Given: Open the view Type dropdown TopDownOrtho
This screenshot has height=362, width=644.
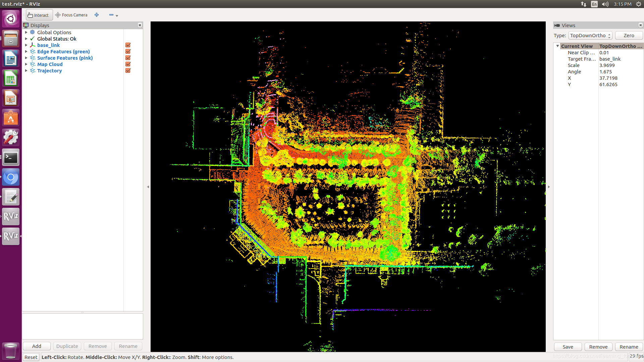Looking at the screenshot, I should pyautogui.click(x=590, y=36).
